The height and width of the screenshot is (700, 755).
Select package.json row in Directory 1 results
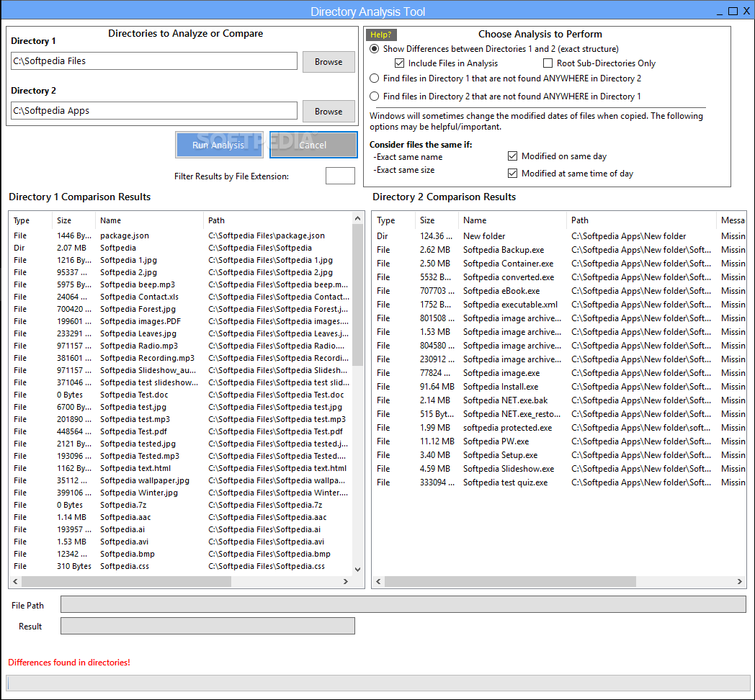(x=181, y=235)
